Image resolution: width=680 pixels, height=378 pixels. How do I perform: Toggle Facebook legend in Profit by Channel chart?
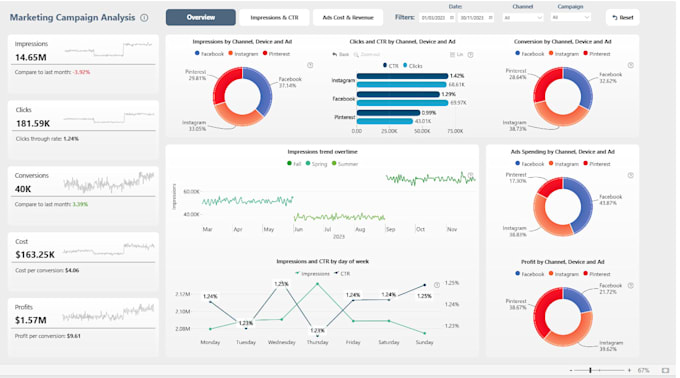530,274
